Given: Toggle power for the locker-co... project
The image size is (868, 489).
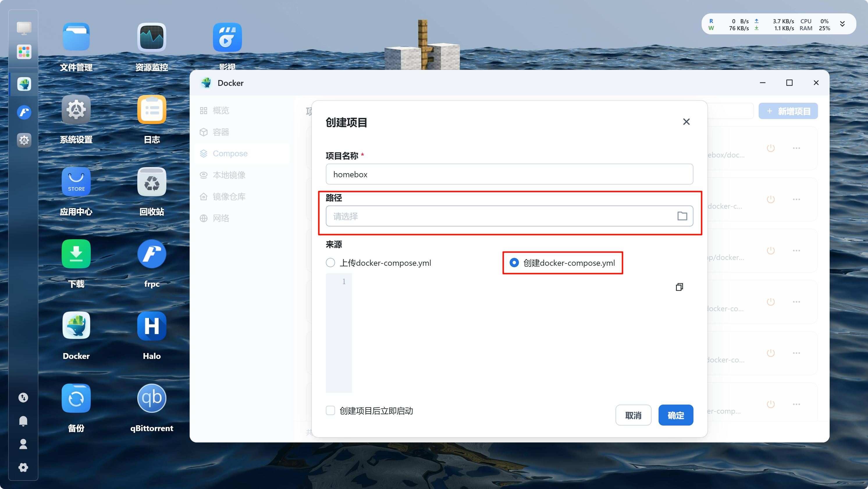Looking at the screenshot, I should point(771,302).
